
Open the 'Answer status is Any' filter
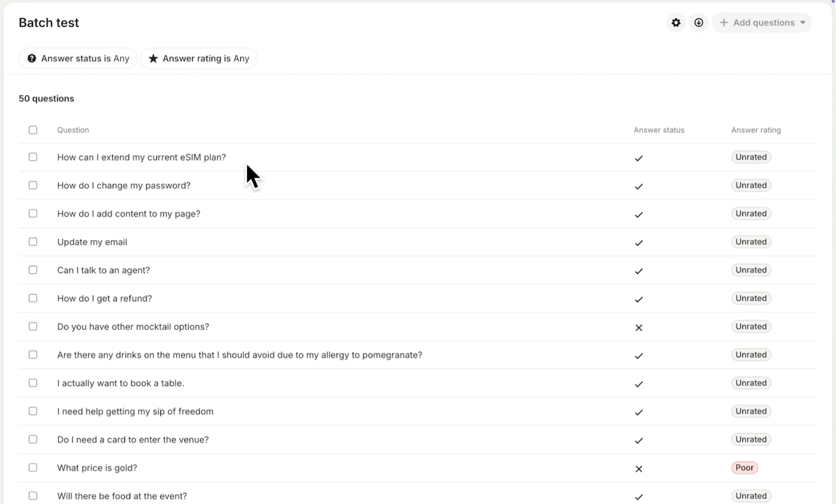coord(78,58)
